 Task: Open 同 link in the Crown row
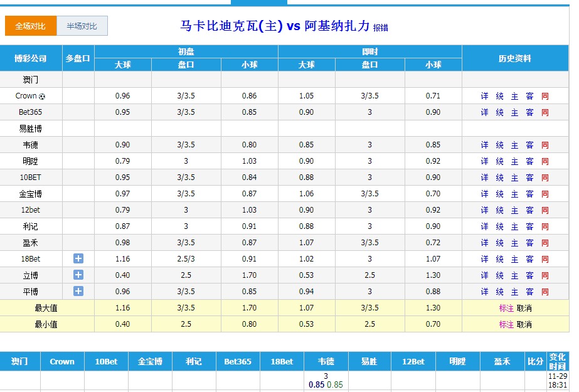545,96
